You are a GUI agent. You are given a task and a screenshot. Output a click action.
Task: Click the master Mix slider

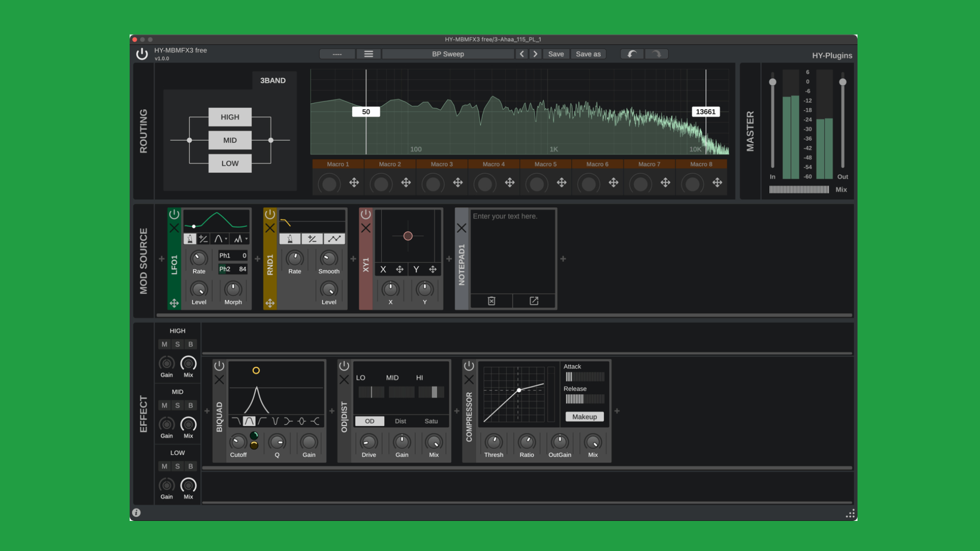pyautogui.click(x=799, y=190)
